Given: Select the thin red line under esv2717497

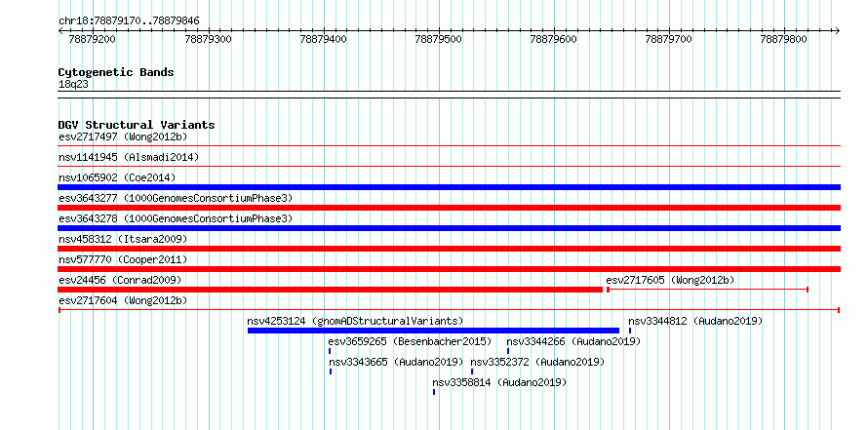Looking at the screenshot, I should pyautogui.click(x=450, y=146).
